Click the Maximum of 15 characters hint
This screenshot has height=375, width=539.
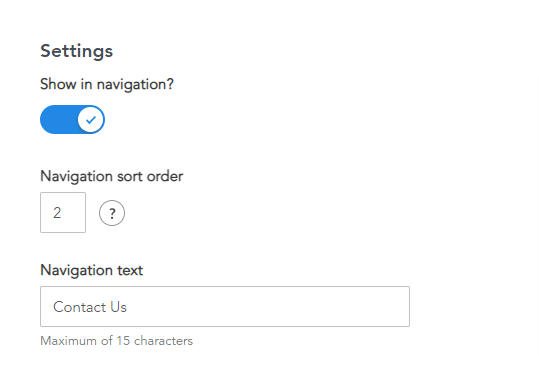(117, 341)
